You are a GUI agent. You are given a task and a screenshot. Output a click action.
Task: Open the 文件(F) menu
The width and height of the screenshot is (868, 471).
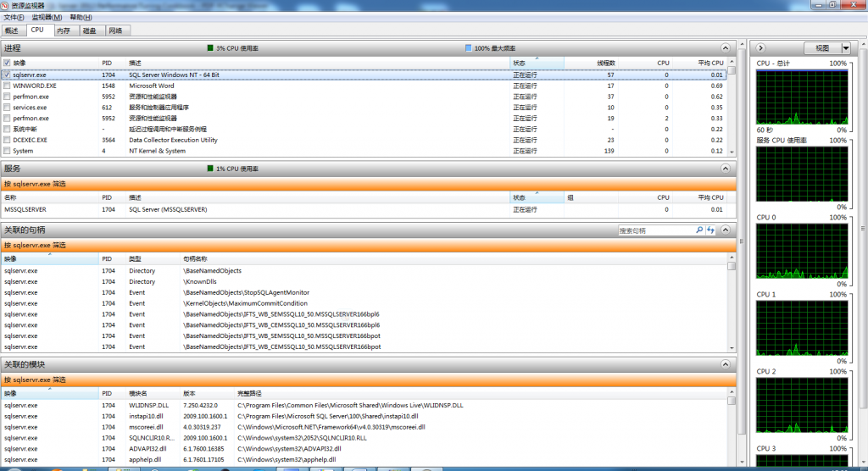(x=14, y=17)
